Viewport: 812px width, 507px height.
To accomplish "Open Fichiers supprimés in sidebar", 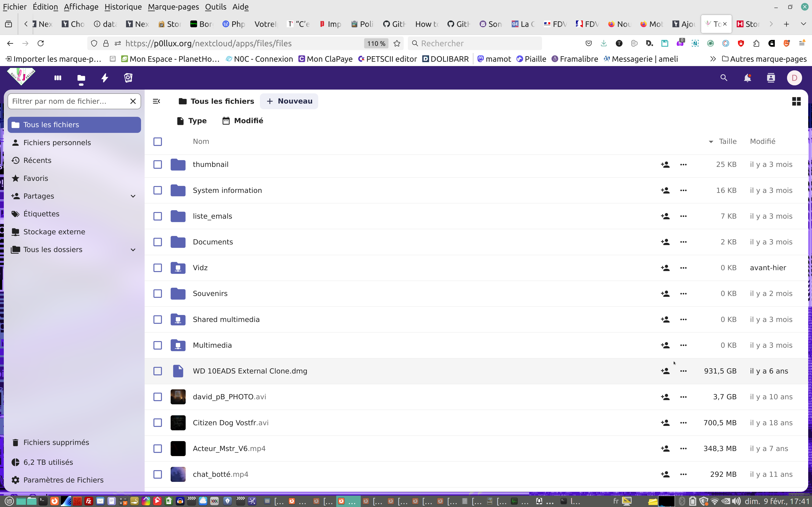I will pos(56,442).
